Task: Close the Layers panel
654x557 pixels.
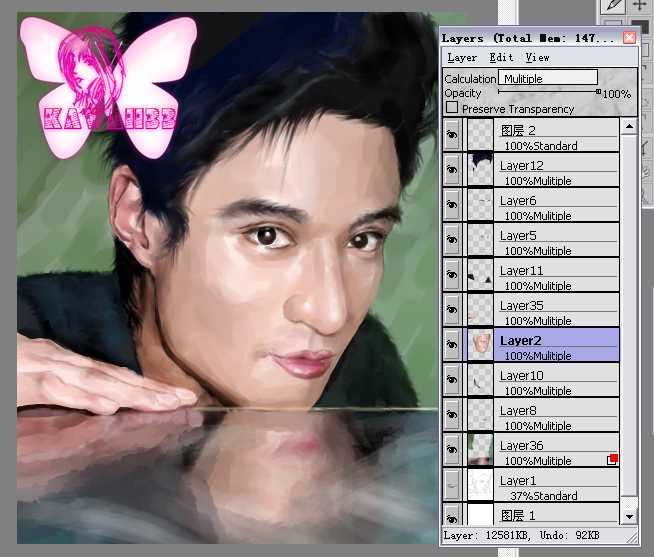Action: pyautogui.click(x=629, y=38)
